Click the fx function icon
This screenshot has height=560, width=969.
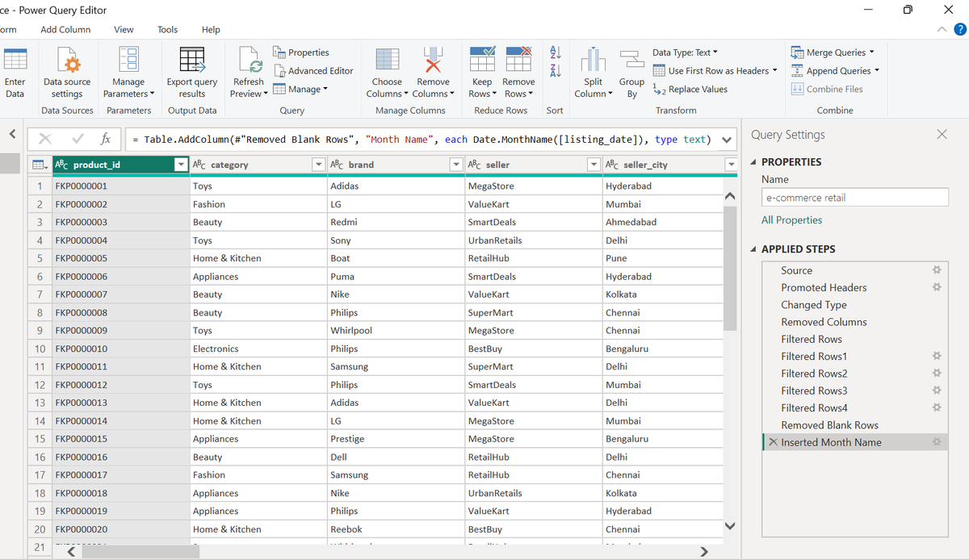[x=106, y=139]
